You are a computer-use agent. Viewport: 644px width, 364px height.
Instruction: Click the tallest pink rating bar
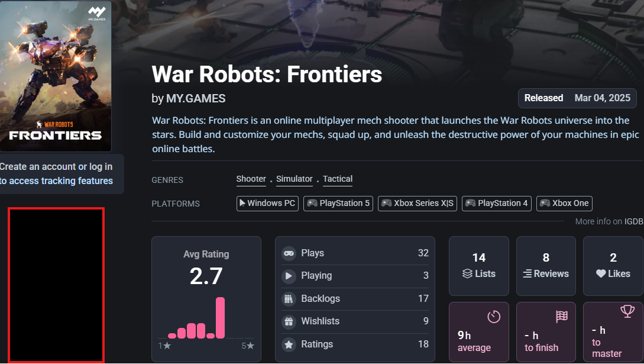[x=220, y=318]
